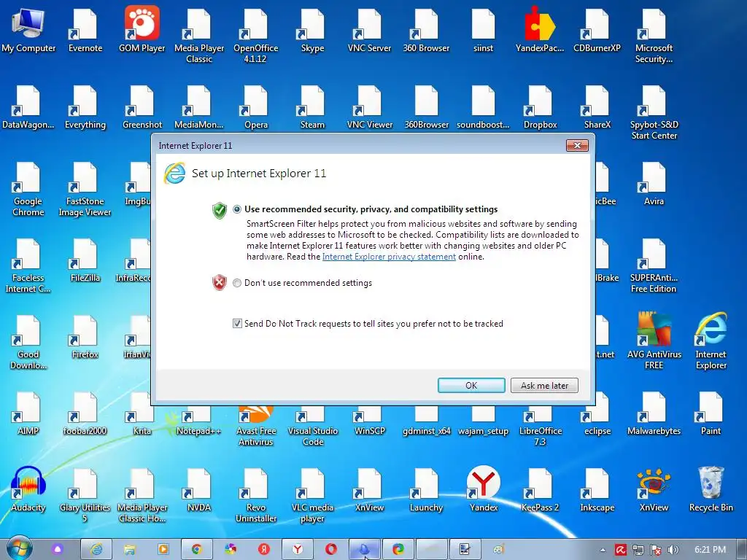Screen dimensions: 747x560
Task: Confirm setup with the OK button
Action: point(471,385)
